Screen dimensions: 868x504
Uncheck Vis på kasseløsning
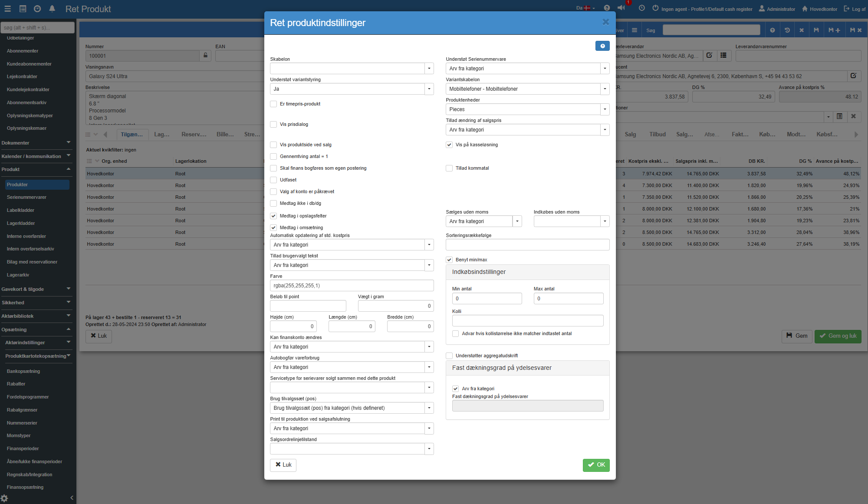tap(449, 145)
